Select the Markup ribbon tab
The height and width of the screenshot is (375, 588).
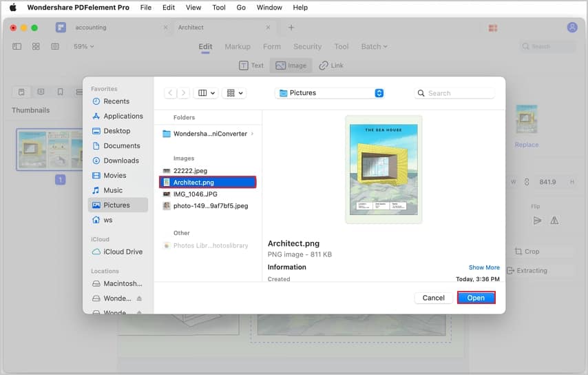coord(238,47)
